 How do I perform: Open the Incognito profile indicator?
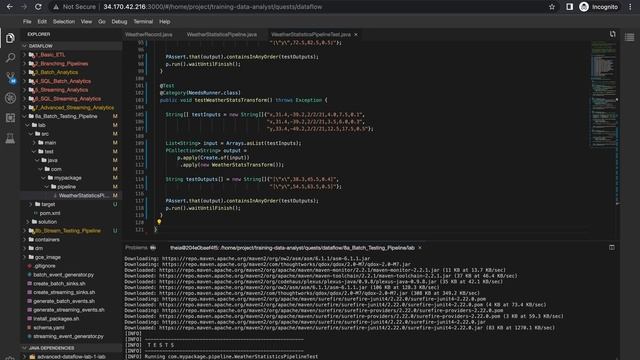click(598, 7)
